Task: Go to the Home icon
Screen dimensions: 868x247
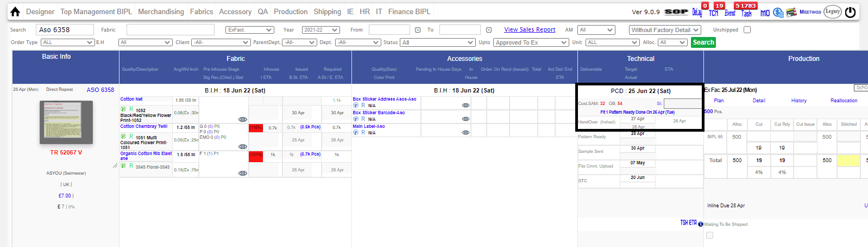Action: (x=15, y=11)
